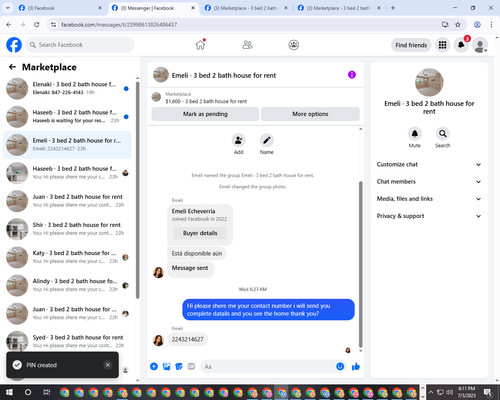Go back using the Marketplace arrow
Screen dimensions: 500x400
pyautogui.click(x=12, y=67)
